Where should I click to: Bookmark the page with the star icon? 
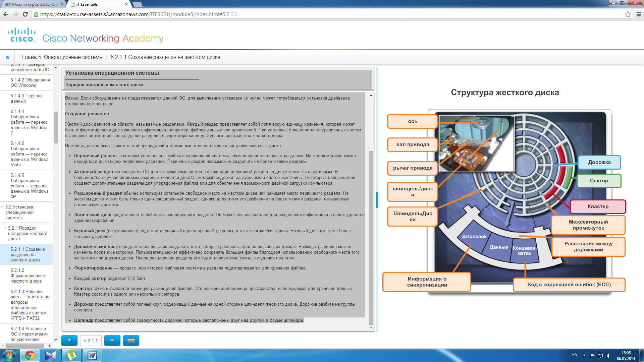[x=628, y=14]
